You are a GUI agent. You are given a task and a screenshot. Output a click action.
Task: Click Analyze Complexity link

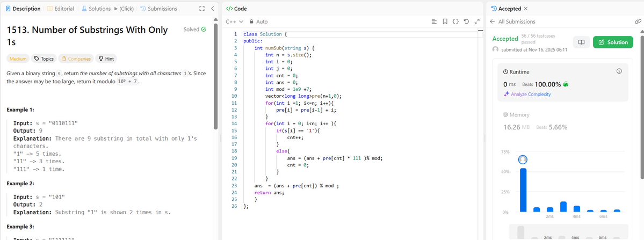pos(527,94)
